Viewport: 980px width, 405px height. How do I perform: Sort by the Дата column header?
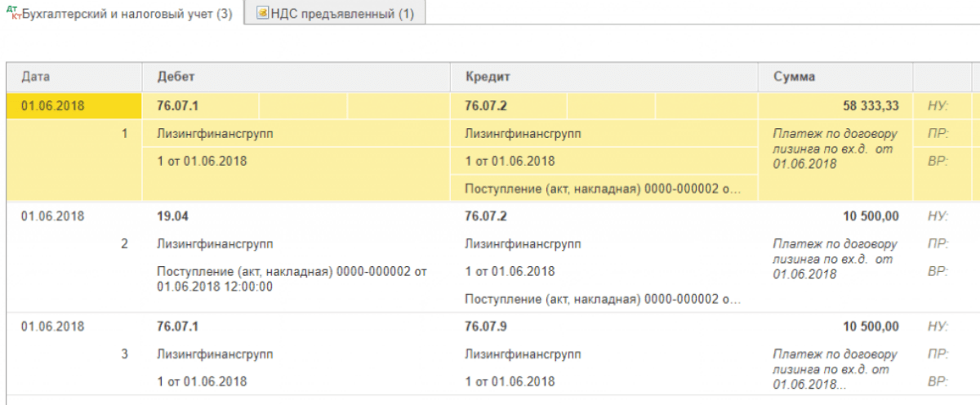(37, 77)
